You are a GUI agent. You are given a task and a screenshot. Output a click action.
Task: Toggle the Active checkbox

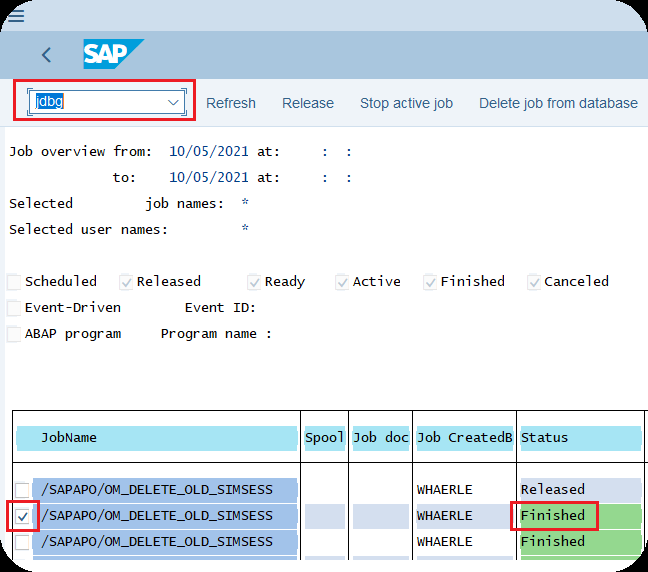tap(342, 282)
